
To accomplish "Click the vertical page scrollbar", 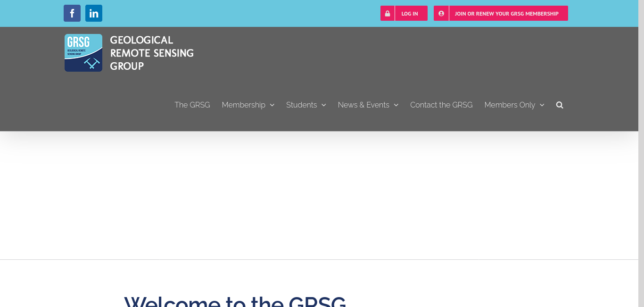I will pos(641,141).
